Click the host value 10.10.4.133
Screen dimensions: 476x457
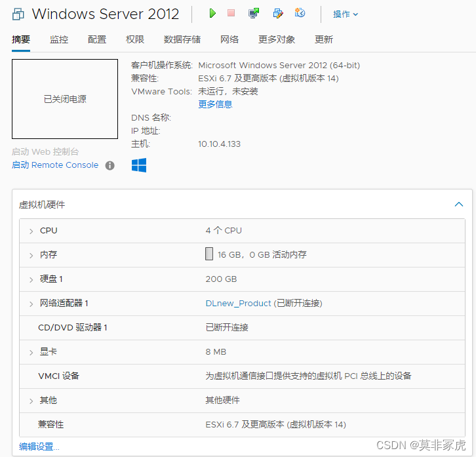click(x=219, y=144)
